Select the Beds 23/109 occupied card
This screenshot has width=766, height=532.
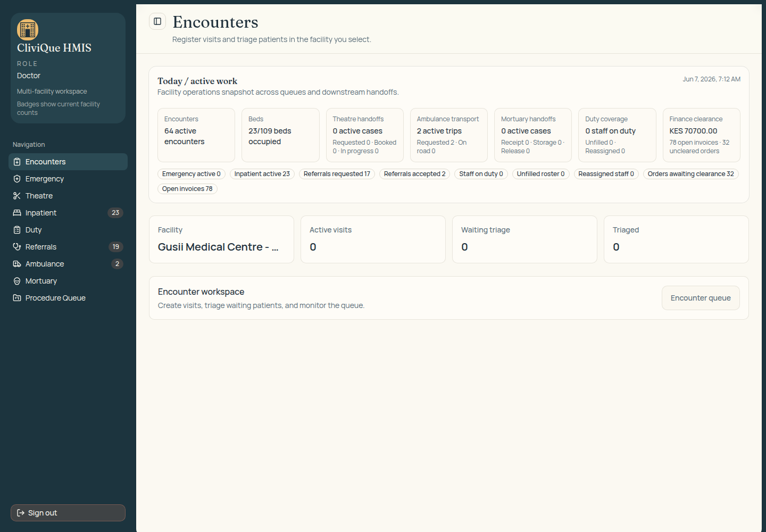coord(280,135)
